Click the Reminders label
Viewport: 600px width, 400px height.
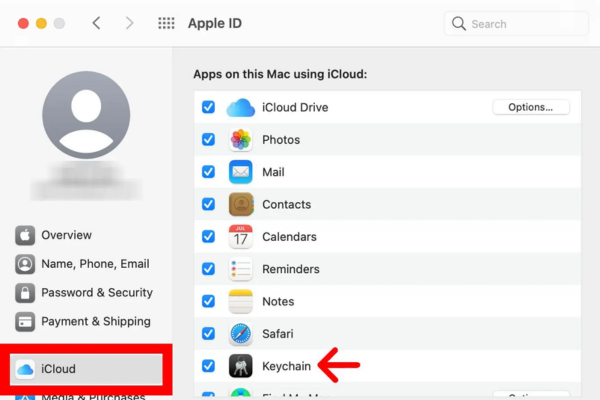(x=291, y=269)
